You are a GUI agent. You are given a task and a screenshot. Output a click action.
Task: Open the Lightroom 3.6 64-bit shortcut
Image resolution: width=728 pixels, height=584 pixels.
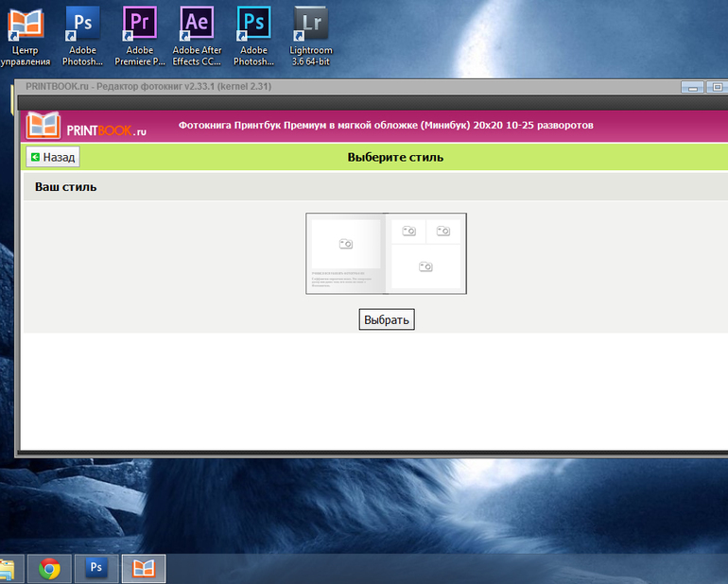(x=310, y=36)
